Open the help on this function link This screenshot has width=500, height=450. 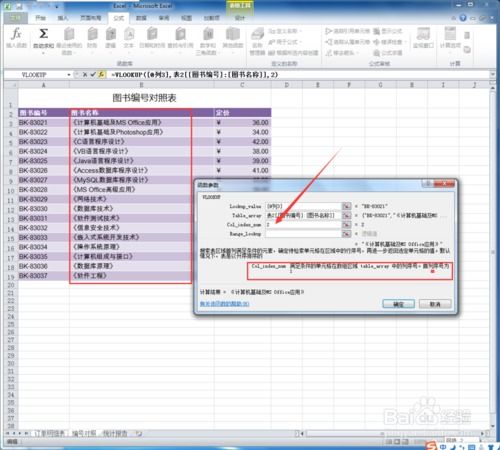pyautogui.click(x=224, y=304)
